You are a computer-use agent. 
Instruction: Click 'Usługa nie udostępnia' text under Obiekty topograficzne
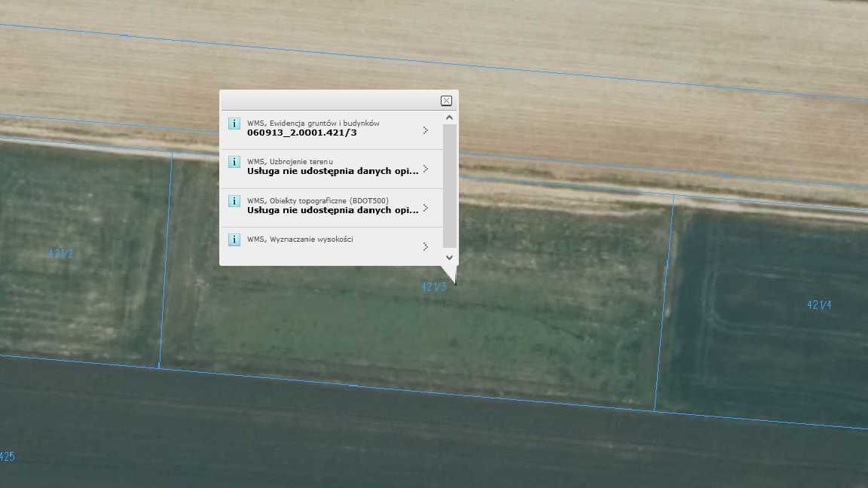tap(333, 209)
